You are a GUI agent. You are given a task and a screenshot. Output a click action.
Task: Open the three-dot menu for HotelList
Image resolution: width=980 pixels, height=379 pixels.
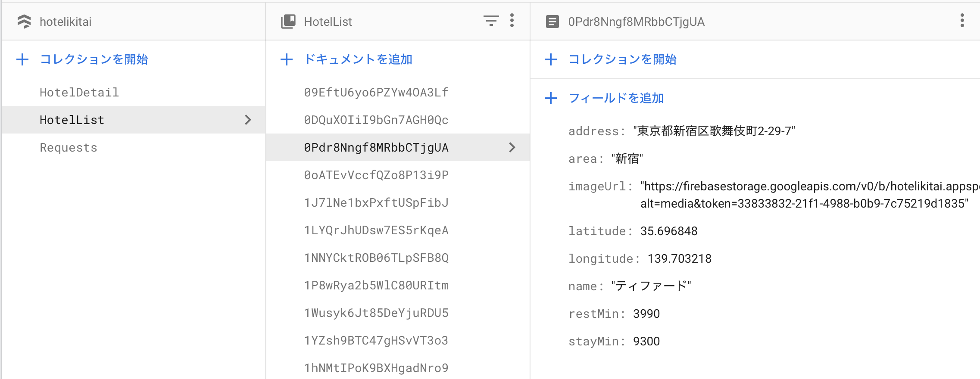point(512,21)
